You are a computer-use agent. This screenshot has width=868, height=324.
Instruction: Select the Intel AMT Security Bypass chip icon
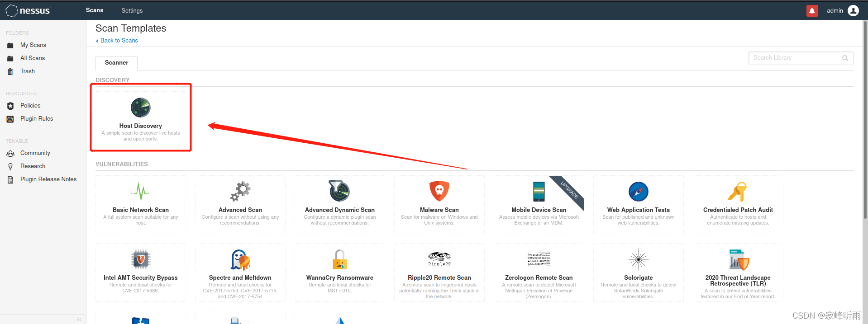pos(141,259)
